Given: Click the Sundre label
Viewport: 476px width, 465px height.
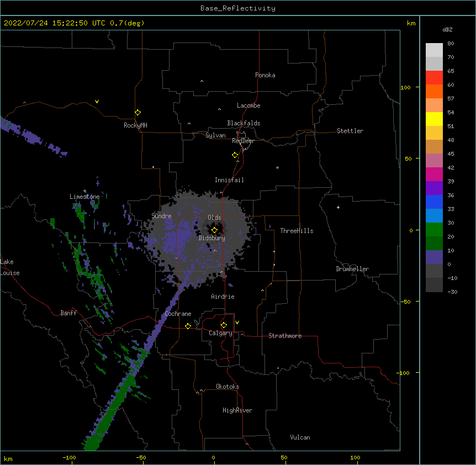Looking at the screenshot, I should point(161,216).
